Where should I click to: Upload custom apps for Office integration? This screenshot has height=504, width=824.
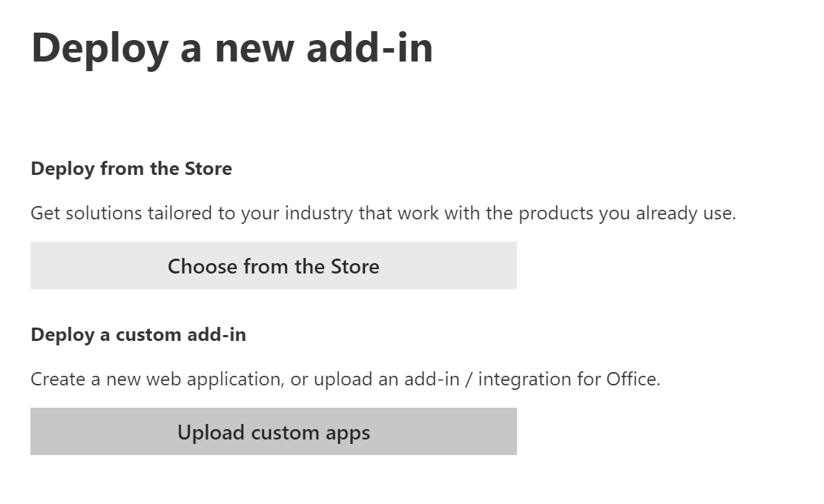tap(273, 431)
